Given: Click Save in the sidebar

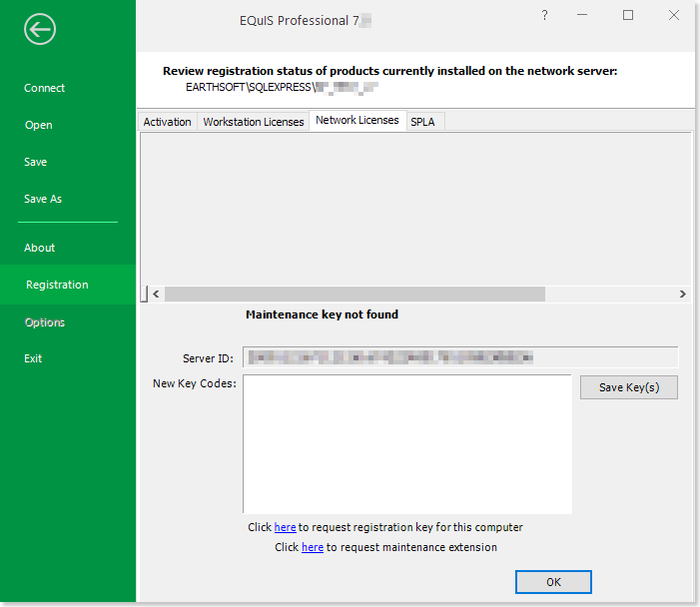Looking at the screenshot, I should tap(36, 162).
